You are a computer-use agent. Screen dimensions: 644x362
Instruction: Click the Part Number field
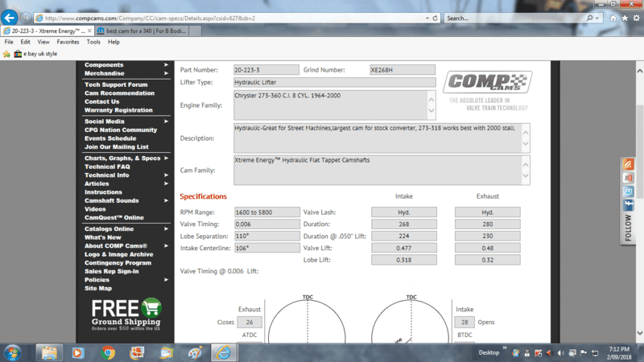265,70
